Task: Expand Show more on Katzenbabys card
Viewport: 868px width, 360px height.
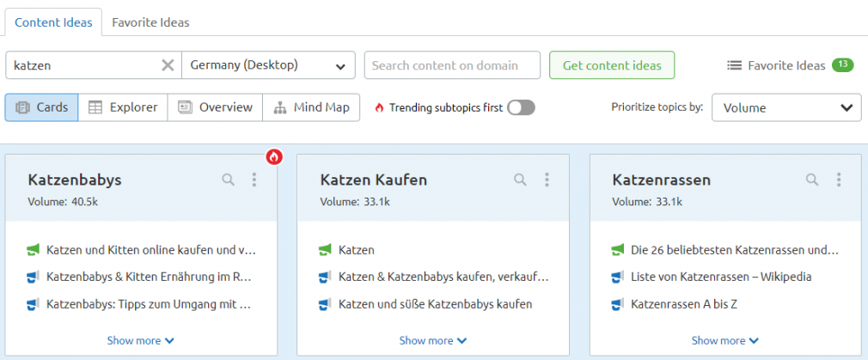Action: coord(141,340)
